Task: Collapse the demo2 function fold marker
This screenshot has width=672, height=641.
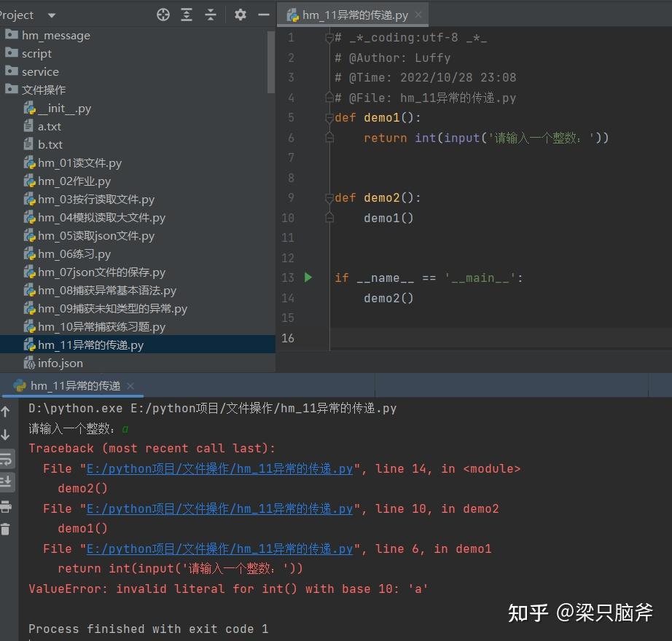Action: coord(329,198)
